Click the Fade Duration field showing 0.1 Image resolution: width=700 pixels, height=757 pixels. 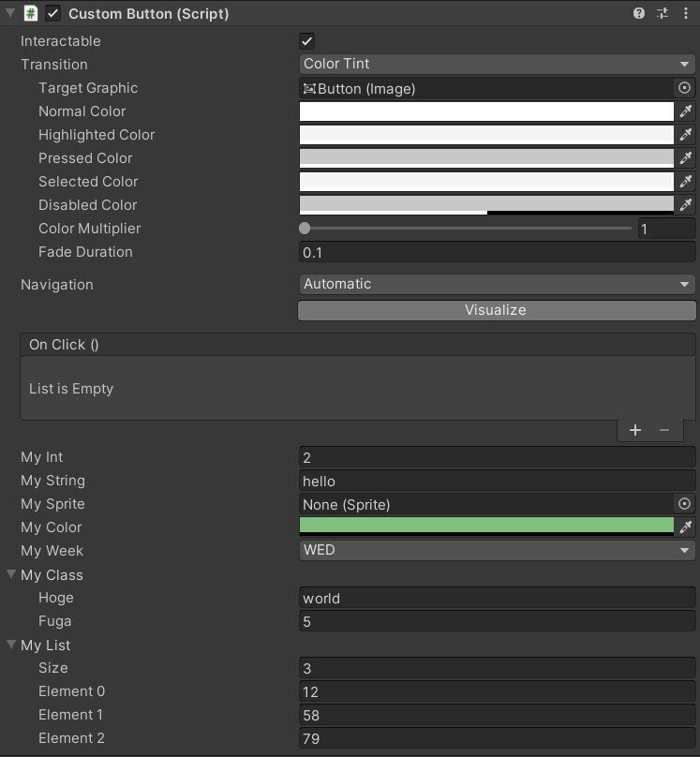(x=498, y=252)
